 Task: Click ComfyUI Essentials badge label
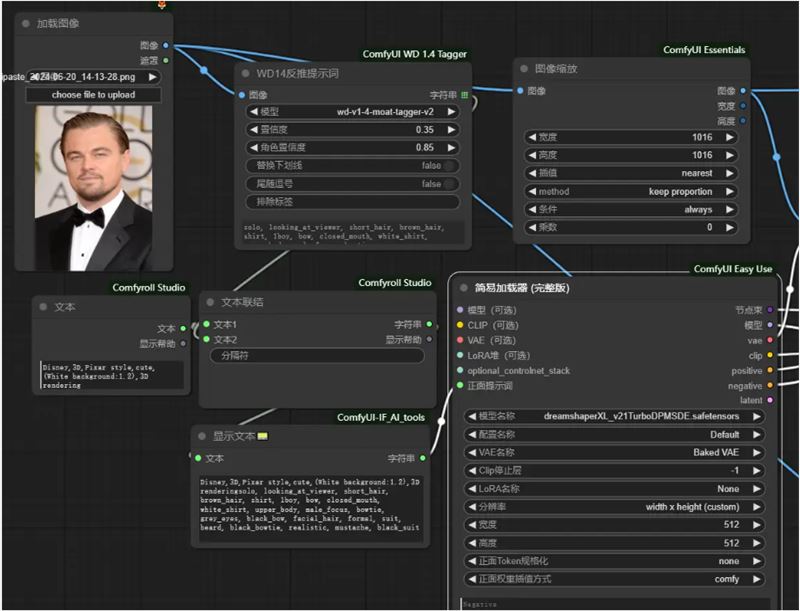coord(704,50)
